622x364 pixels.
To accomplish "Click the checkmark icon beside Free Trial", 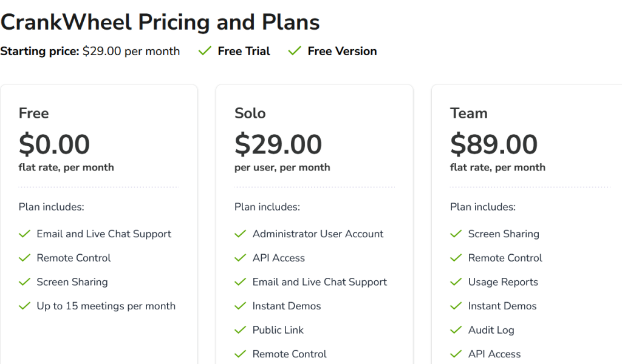I will pyautogui.click(x=205, y=52).
